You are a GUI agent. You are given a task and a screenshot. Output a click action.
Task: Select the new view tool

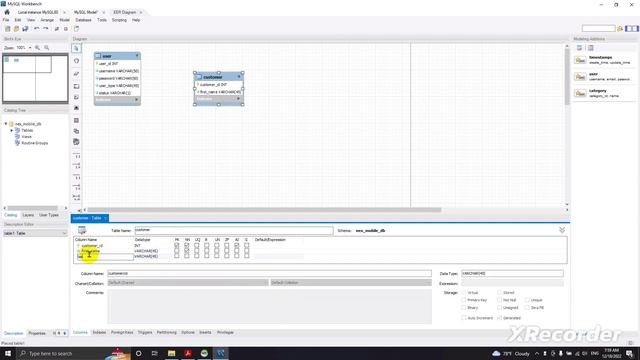(76, 131)
